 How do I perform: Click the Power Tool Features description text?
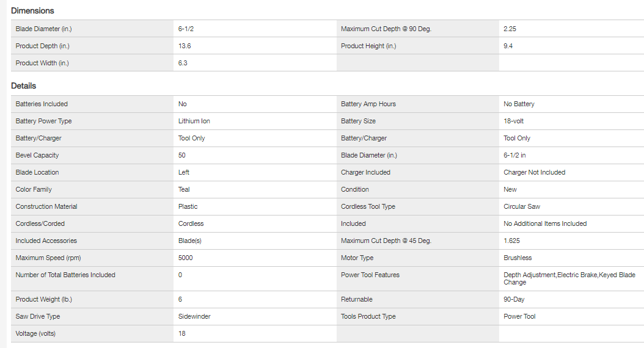click(x=569, y=278)
